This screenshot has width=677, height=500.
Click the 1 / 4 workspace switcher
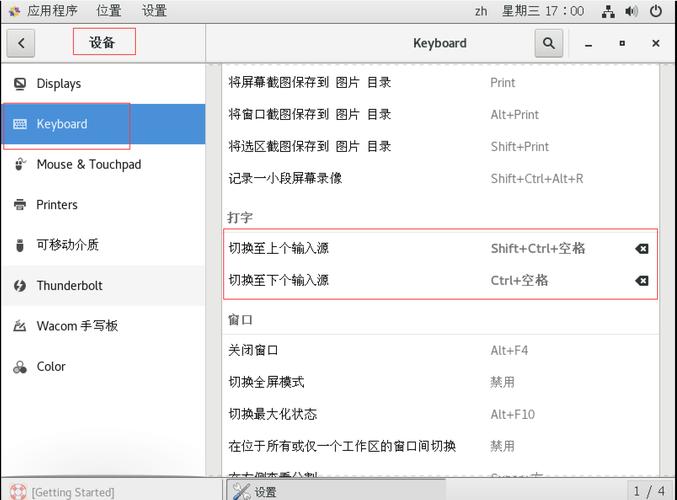click(x=648, y=490)
